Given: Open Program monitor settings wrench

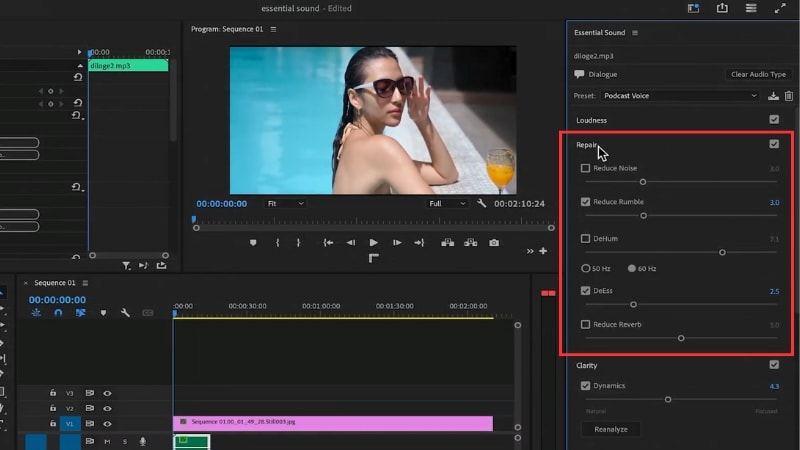Looking at the screenshot, I should coord(482,204).
